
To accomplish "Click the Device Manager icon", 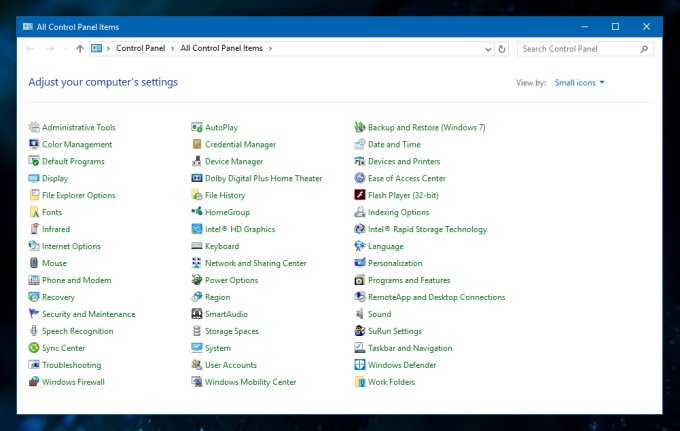I will pyautogui.click(x=197, y=161).
